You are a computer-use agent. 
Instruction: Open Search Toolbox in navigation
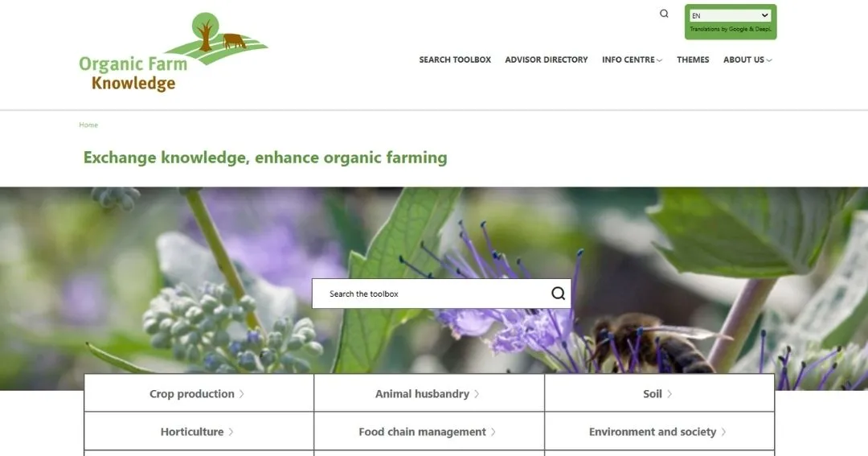(454, 60)
